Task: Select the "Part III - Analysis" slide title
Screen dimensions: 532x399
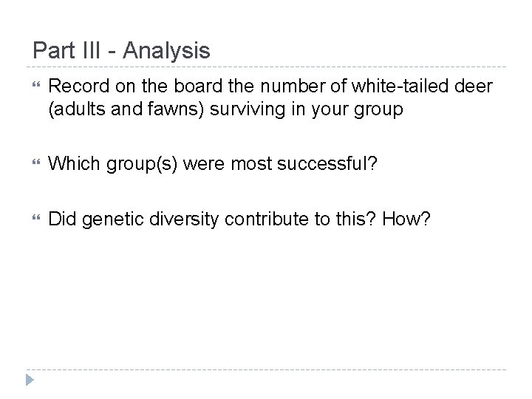Action: click(x=122, y=50)
